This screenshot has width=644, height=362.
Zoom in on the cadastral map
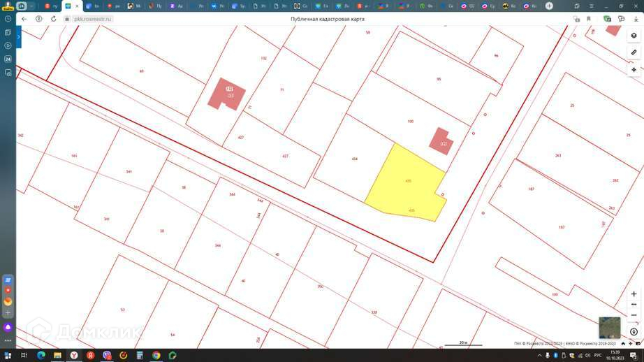click(634, 294)
